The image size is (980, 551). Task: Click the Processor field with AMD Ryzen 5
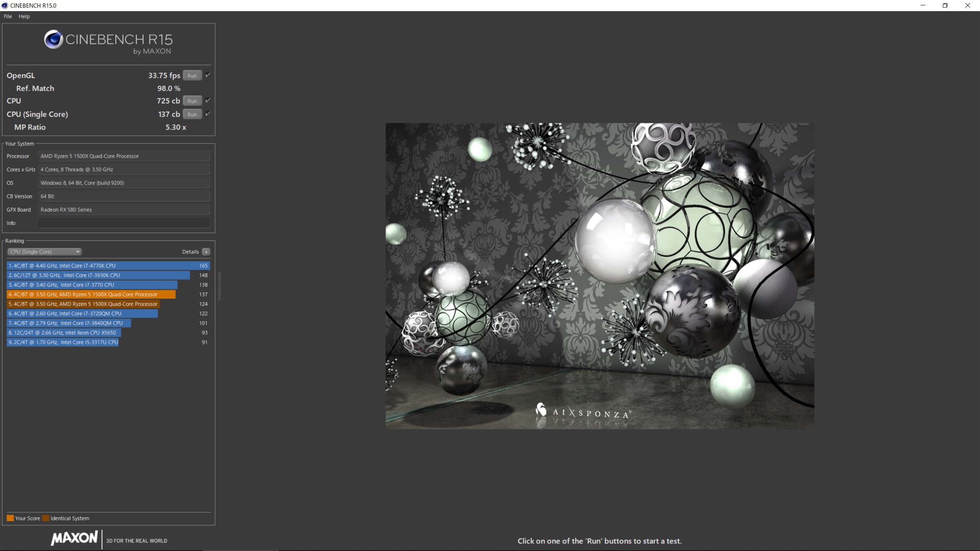[x=124, y=156]
